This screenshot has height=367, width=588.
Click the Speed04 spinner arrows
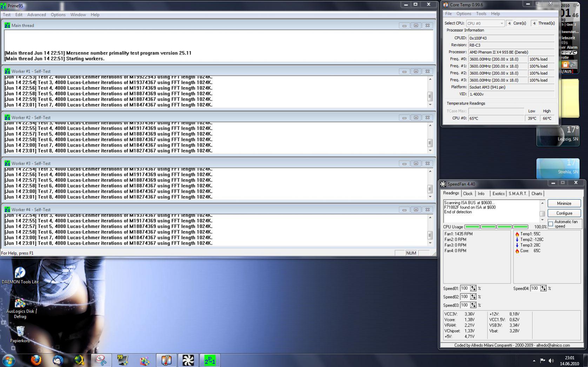point(543,288)
